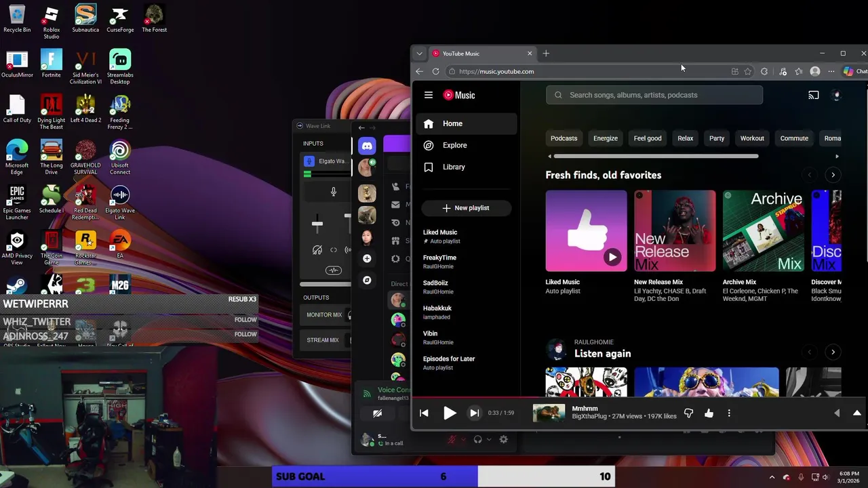The width and height of the screenshot is (868, 488).
Task: Skip to previous track in player bar
Action: click(x=424, y=413)
